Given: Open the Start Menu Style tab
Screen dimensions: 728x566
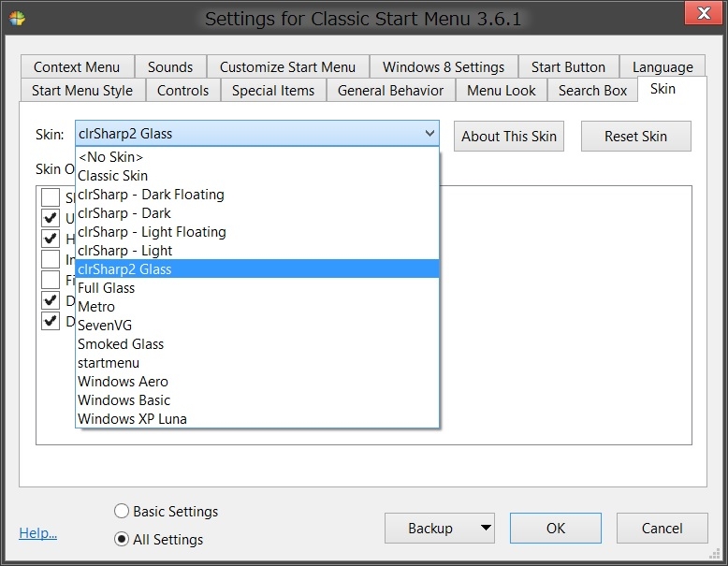Looking at the screenshot, I should pyautogui.click(x=82, y=90).
